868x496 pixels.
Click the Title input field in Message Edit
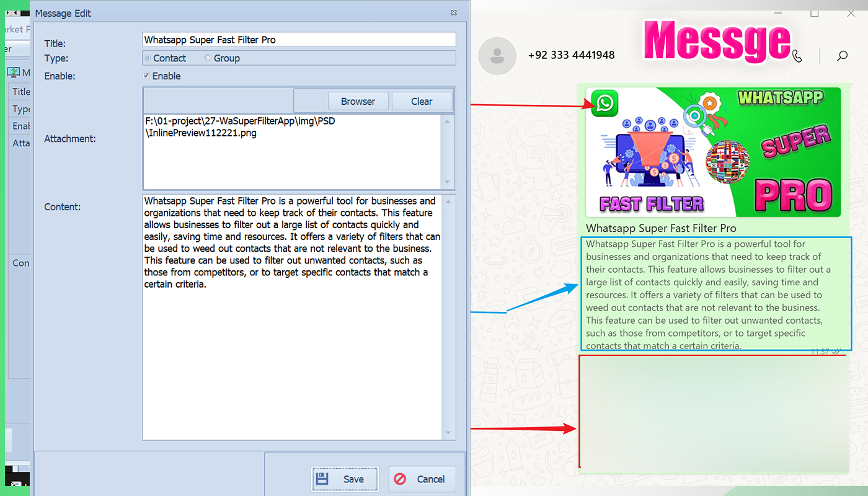pyautogui.click(x=299, y=40)
